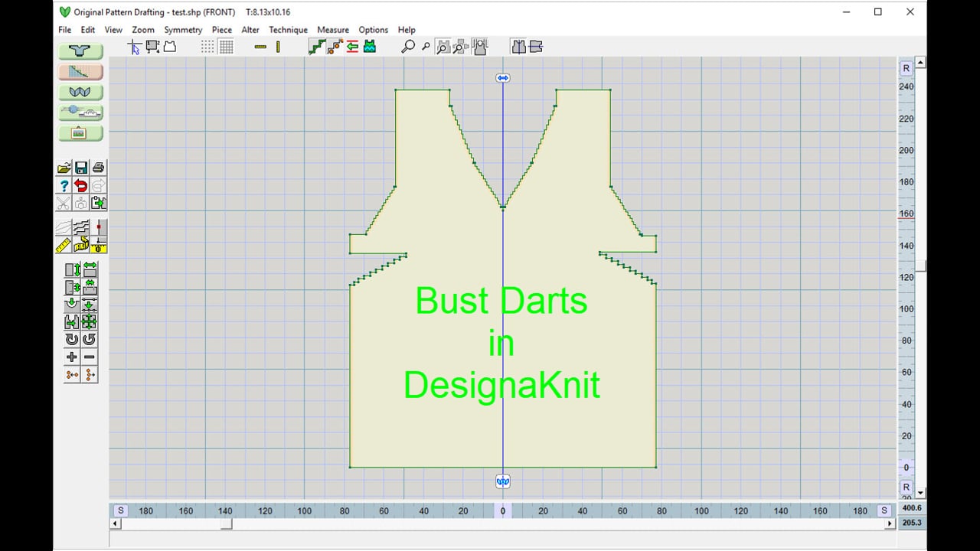This screenshot has height=551, width=980.
Task: Click the print icon
Action: pyautogui.click(x=99, y=168)
